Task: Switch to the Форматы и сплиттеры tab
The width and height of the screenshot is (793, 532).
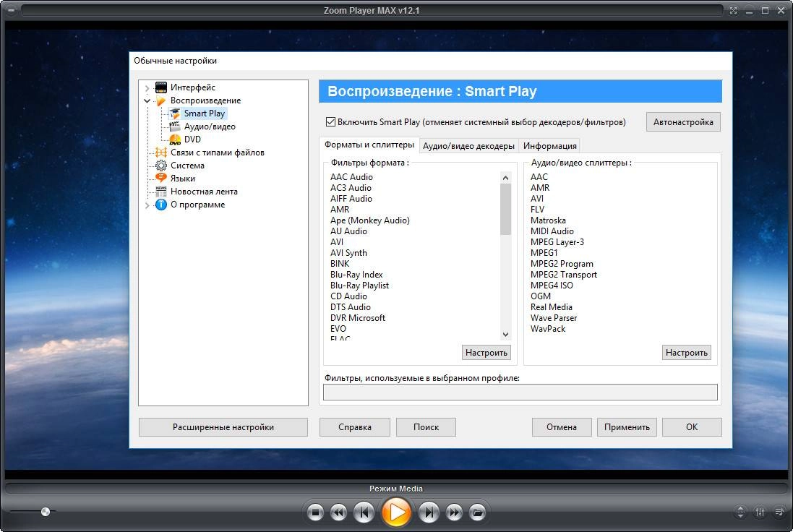Action: click(369, 145)
